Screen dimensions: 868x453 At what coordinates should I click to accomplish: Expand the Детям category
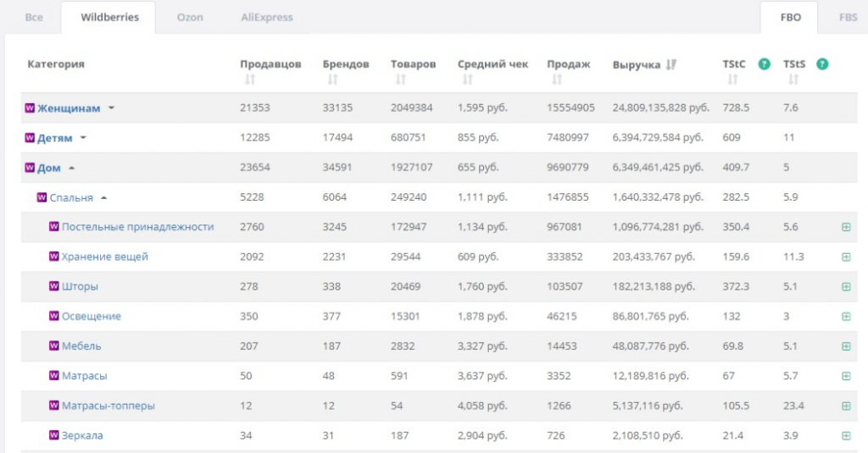coord(83,138)
